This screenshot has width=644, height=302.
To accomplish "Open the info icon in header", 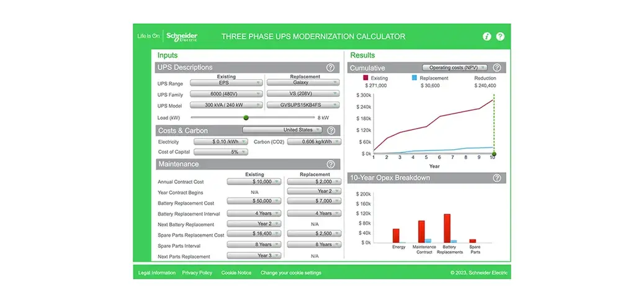I will pos(486,37).
